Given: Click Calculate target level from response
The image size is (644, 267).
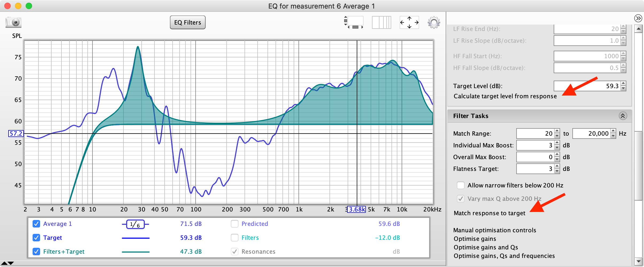Looking at the screenshot, I should point(505,96).
